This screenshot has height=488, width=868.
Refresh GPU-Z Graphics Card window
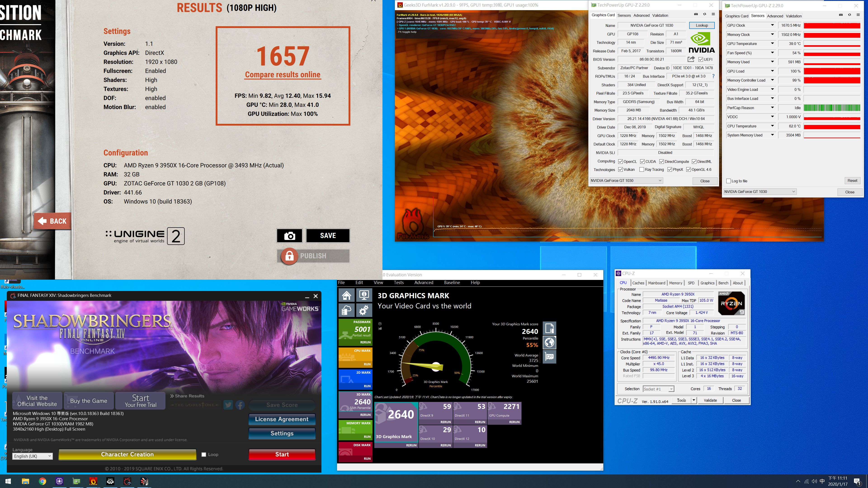click(x=705, y=14)
